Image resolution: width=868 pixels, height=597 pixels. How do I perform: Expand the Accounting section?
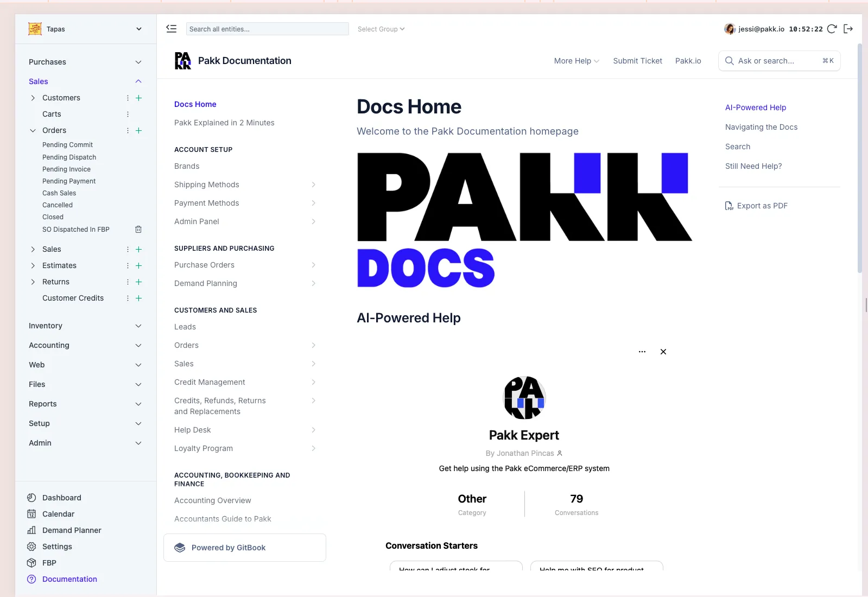tap(85, 345)
